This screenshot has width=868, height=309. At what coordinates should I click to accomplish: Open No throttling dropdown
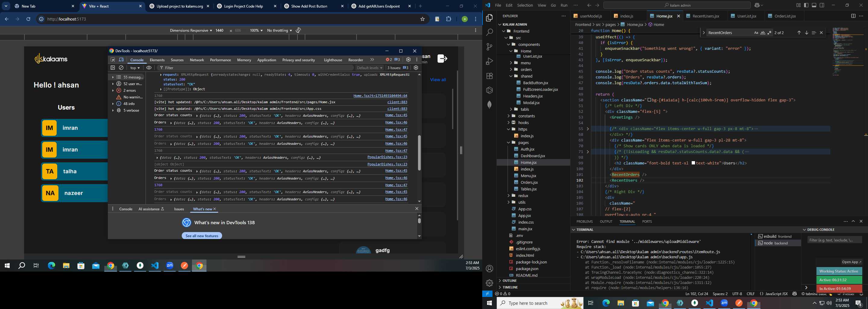click(x=279, y=30)
